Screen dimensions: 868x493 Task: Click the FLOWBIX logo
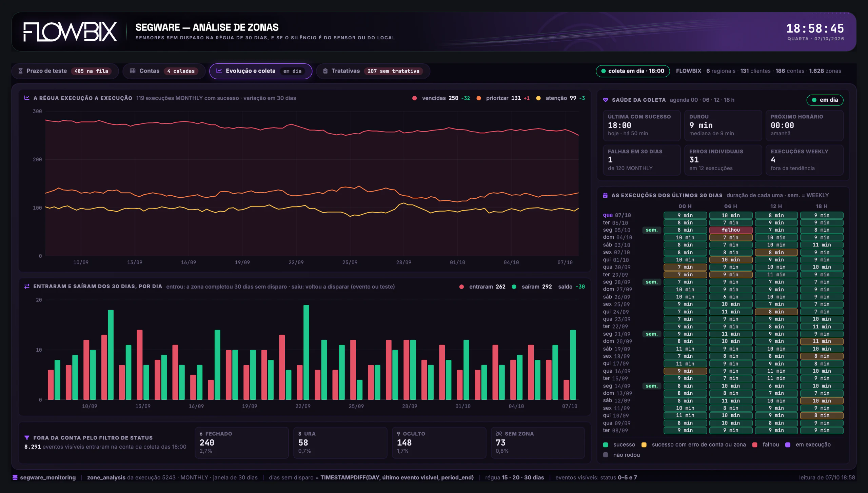point(70,32)
